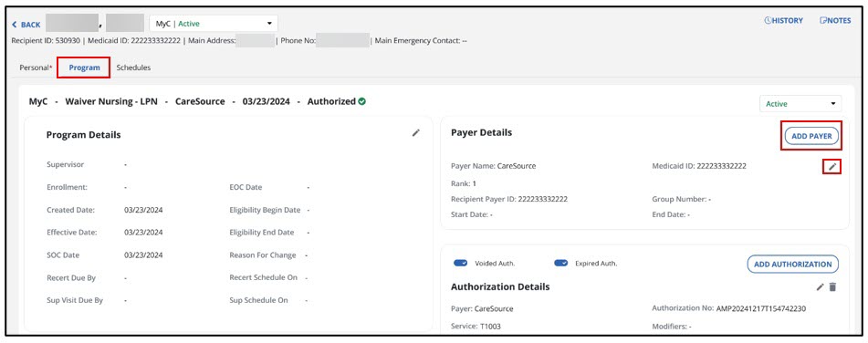Click the Created Date 03/23/2024 value
Viewport: 868px width, 343px height.
[143, 210]
